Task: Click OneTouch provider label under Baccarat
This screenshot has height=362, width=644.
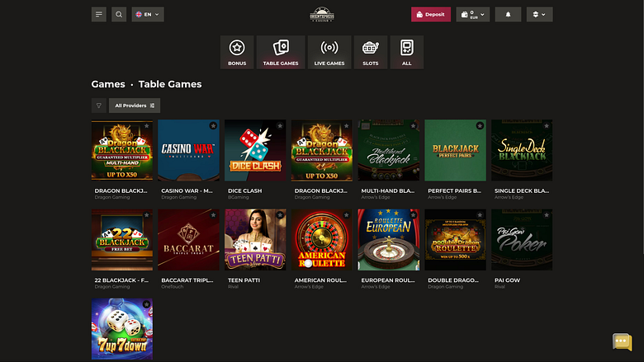Action: click(172, 287)
